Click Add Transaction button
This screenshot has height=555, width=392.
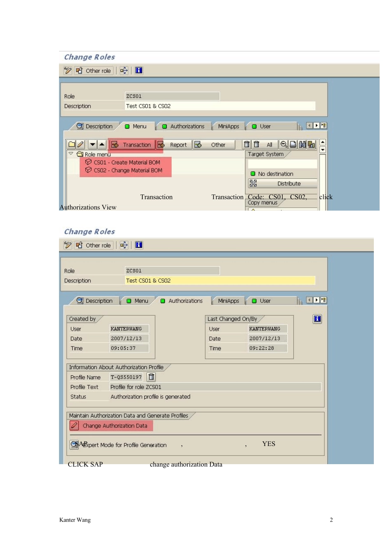pyautogui.click(x=132, y=145)
